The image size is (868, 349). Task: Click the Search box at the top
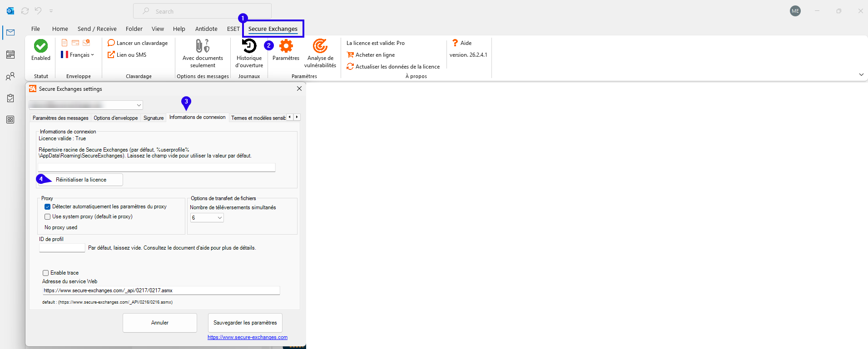(202, 11)
